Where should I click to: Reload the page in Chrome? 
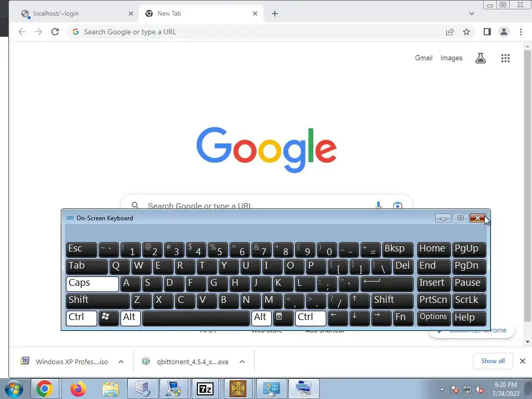(x=55, y=32)
